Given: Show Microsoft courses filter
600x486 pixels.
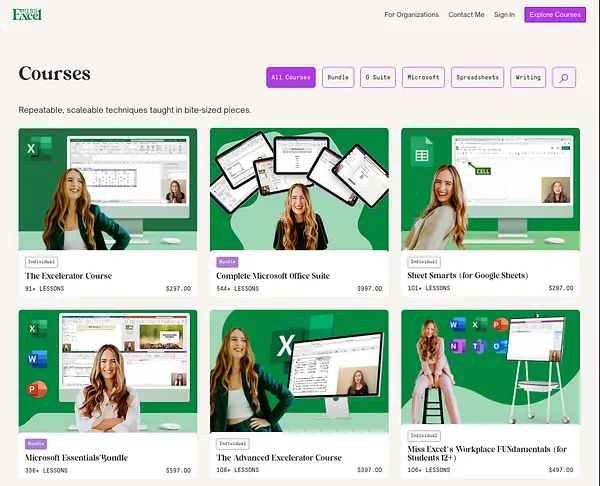Looking at the screenshot, I should [423, 77].
